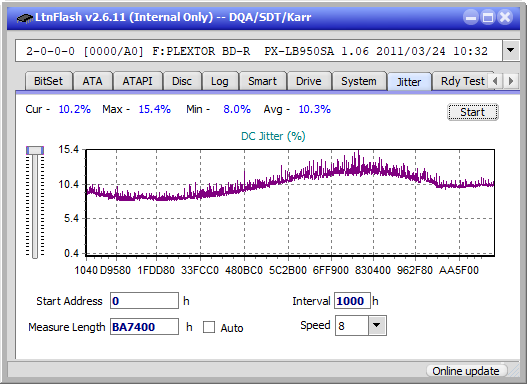The width and height of the screenshot is (527, 384).
Task: Open the ATAPI tab
Action: 137,81
